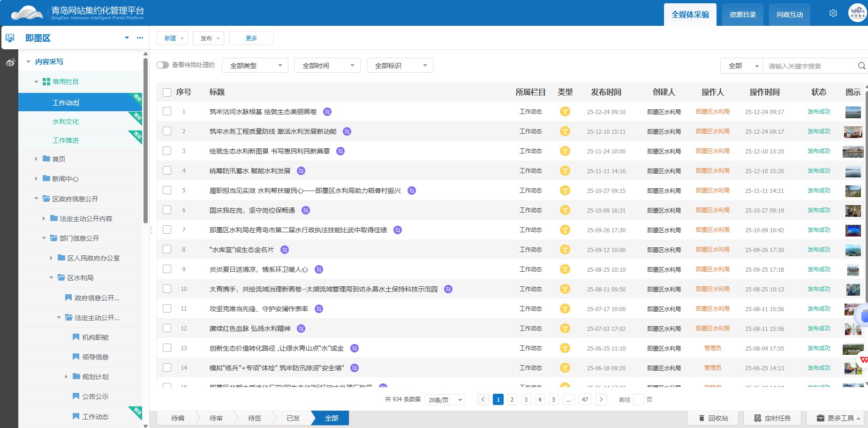This screenshot has width=868, height=428.
Task: Check the checkbox for row 3
Action: (x=167, y=151)
